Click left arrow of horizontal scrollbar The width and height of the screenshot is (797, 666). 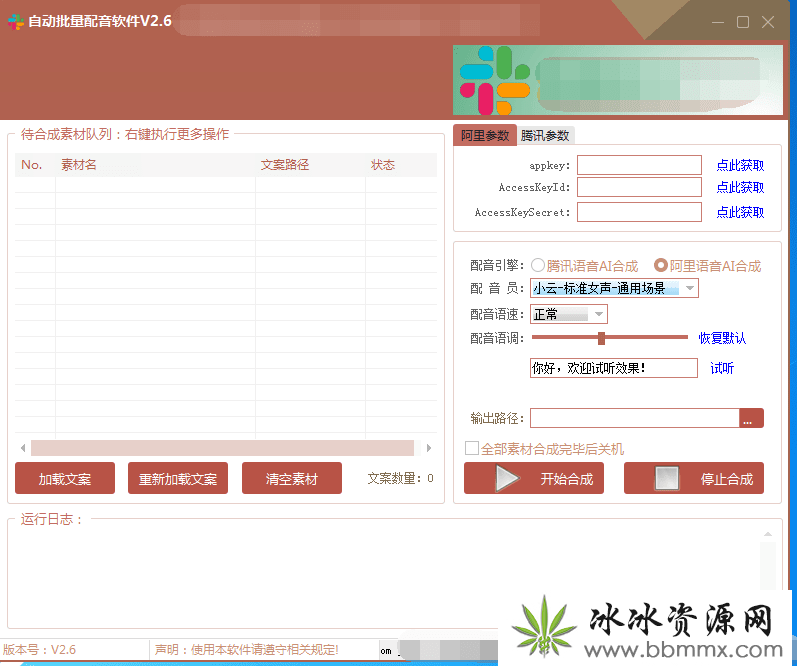23,448
